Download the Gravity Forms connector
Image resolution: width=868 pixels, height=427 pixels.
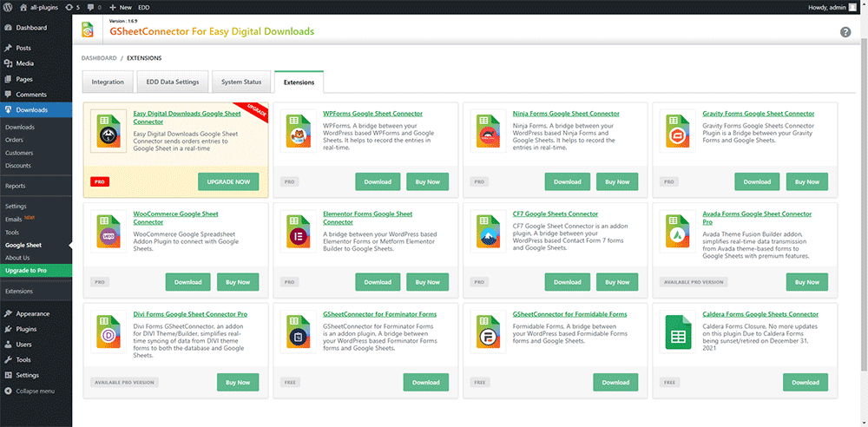point(757,181)
